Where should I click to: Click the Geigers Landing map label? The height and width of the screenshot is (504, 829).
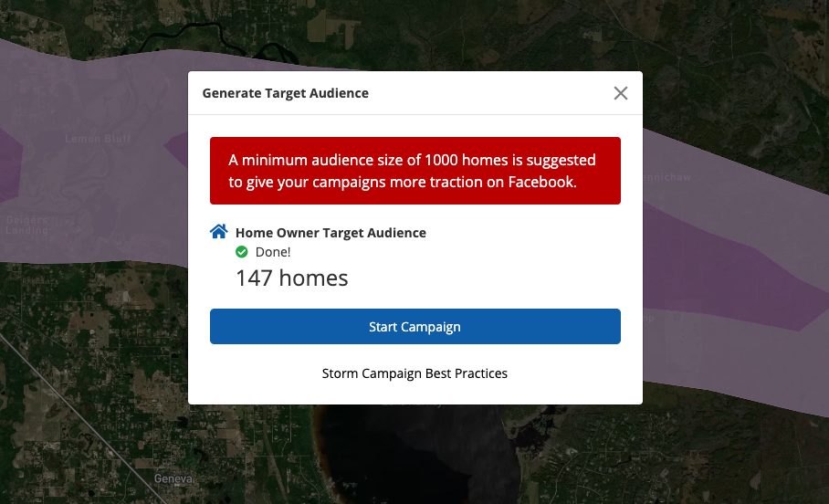tap(26, 225)
